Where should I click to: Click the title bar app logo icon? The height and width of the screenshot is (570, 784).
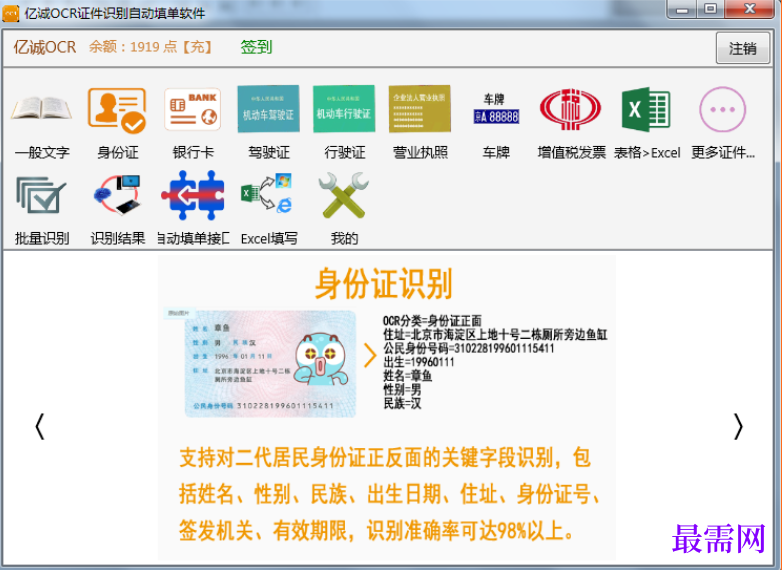point(10,13)
